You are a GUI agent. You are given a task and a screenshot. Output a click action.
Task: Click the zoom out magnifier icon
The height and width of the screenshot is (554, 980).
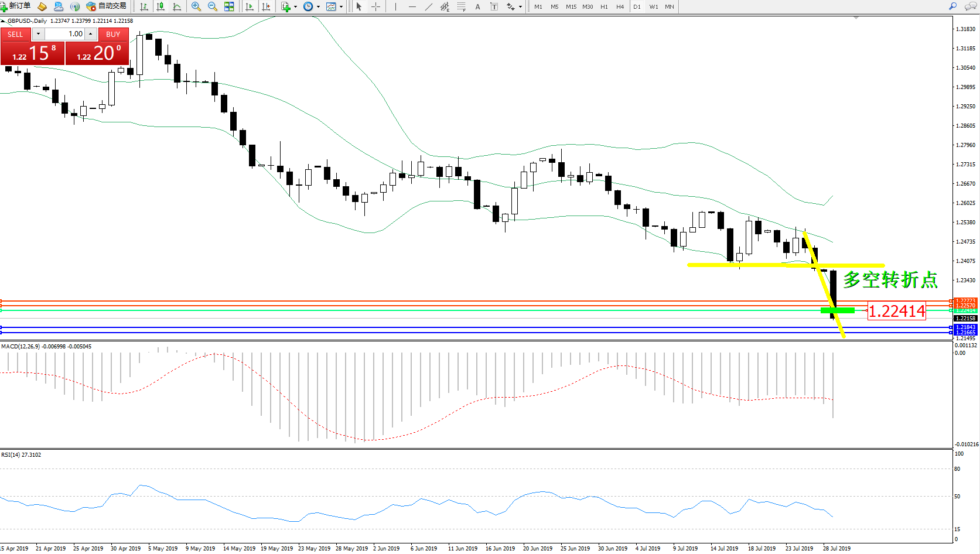coord(212,6)
